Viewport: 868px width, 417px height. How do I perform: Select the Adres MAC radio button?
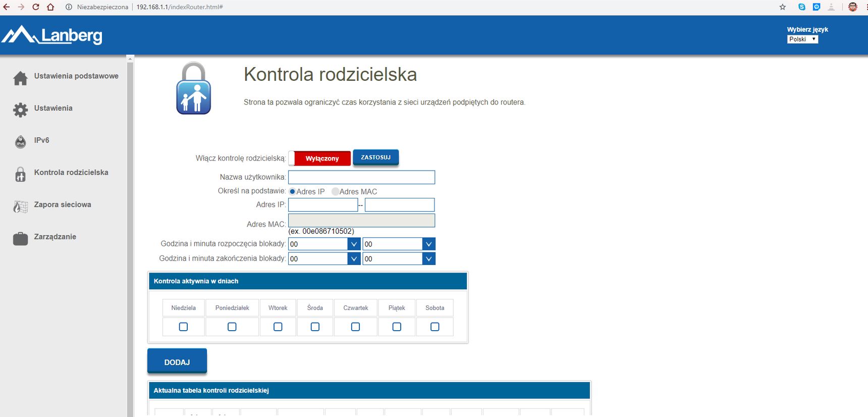click(x=335, y=191)
